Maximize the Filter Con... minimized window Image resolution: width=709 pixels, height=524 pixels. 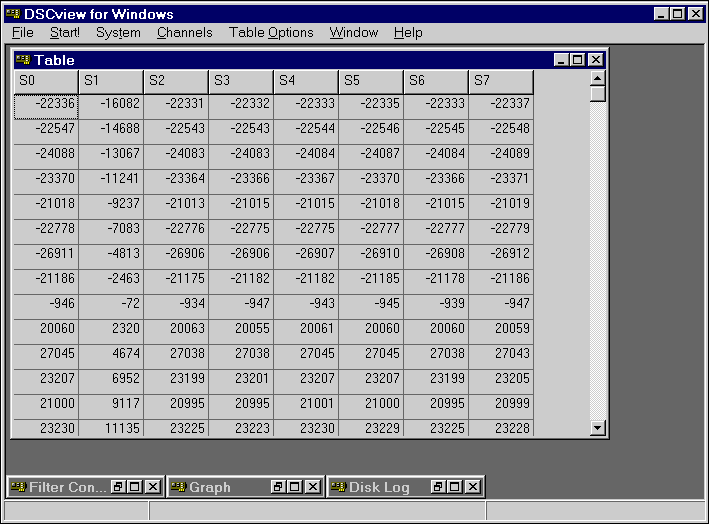point(135,487)
